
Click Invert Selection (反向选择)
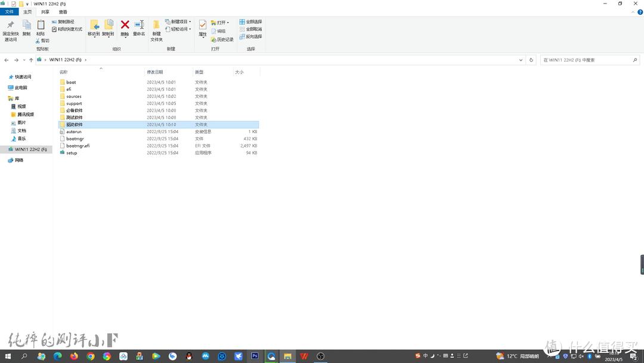tap(250, 36)
